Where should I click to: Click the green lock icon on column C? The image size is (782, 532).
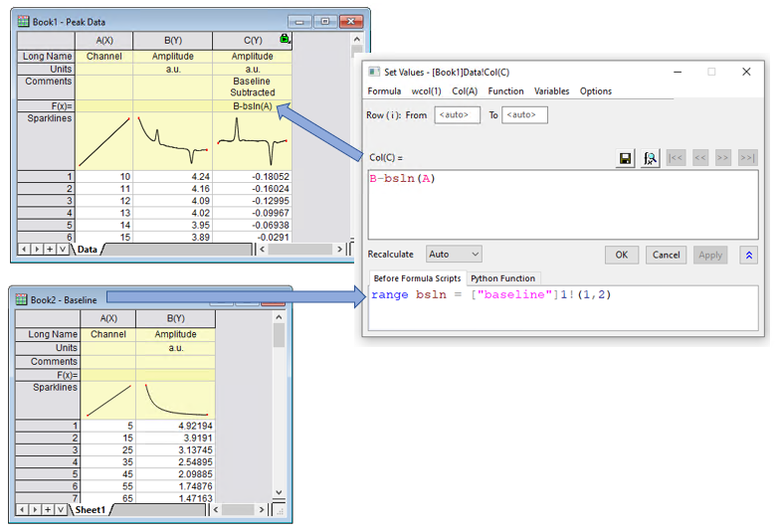point(286,39)
